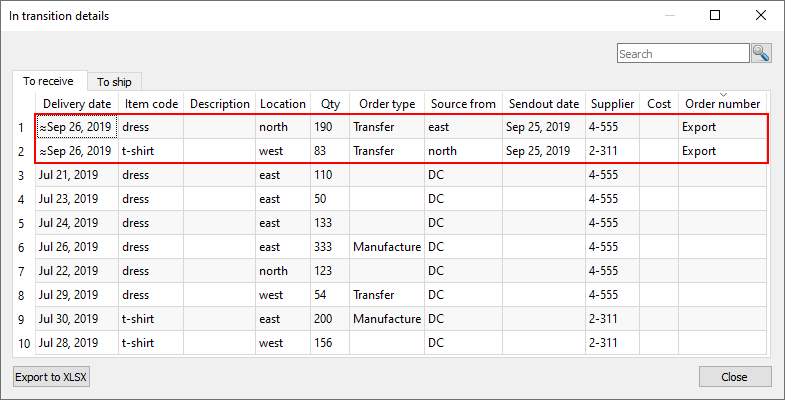The width and height of the screenshot is (785, 400).
Task: Click the Order number column header
Action: coord(722,104)
